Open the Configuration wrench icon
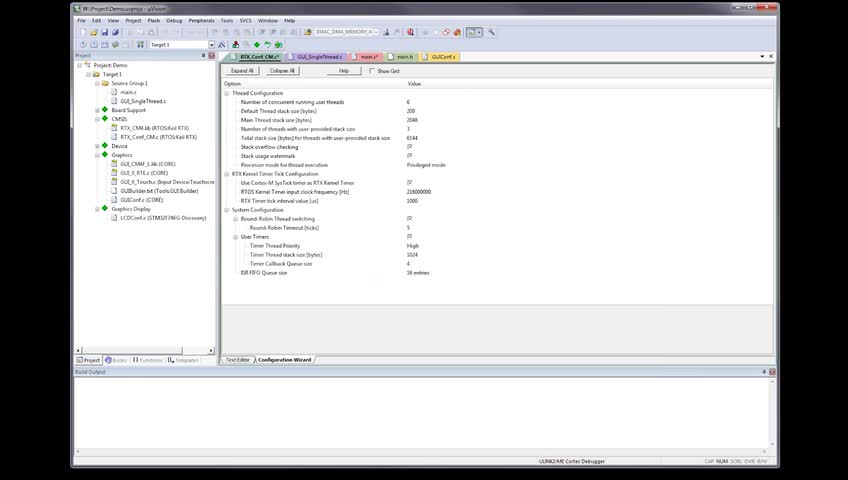The height and width of the screenshot is (480, 848). pyautogui.click(x=491, y=32)
